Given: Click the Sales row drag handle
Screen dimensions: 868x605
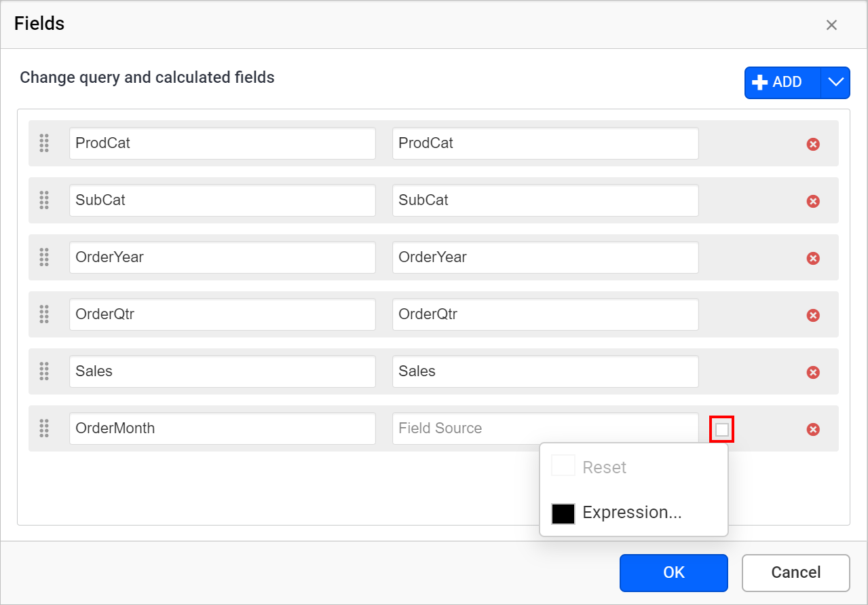Looking at the screenshot, I should (x=44, y=371).
